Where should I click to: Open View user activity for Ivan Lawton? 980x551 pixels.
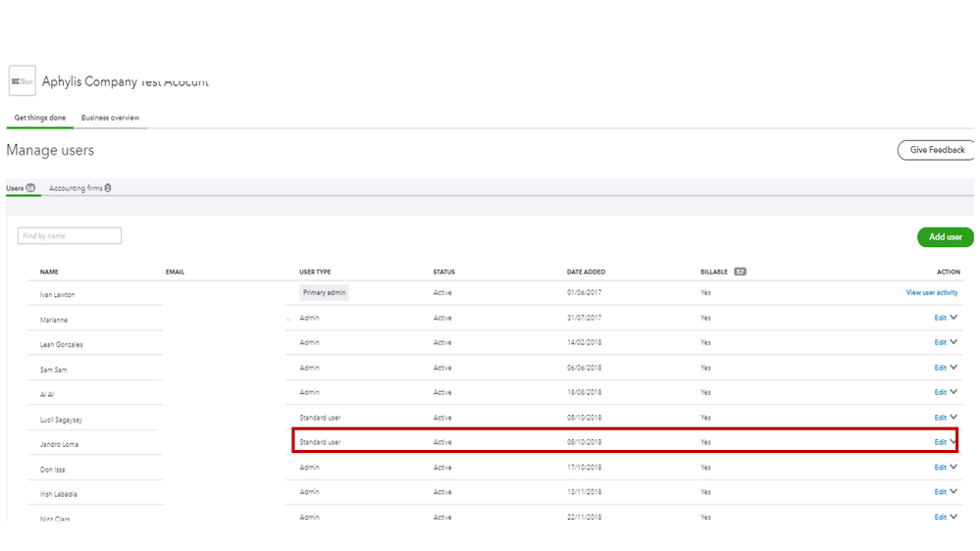coord(931,292)
